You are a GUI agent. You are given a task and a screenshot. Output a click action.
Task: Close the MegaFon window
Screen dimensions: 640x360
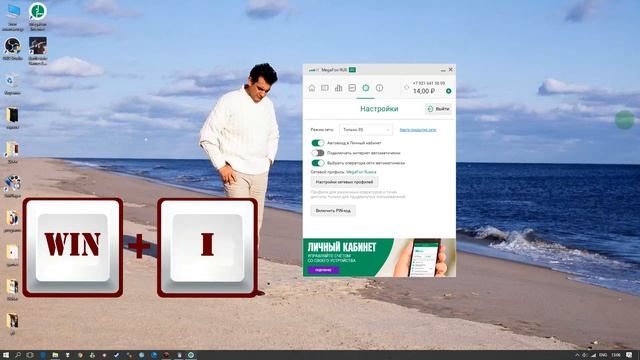pos(451,70)
